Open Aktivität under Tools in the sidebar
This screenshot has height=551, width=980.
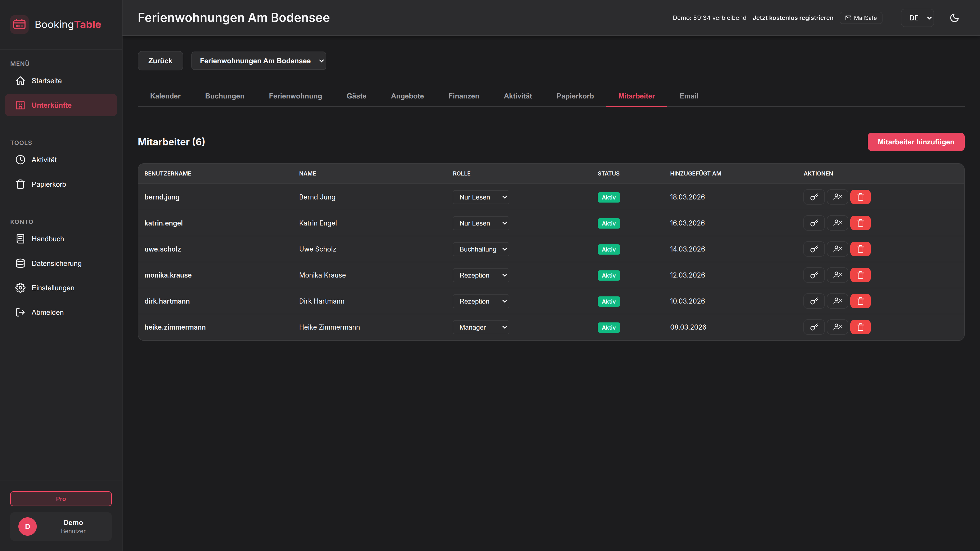click(x=61, y=160)
